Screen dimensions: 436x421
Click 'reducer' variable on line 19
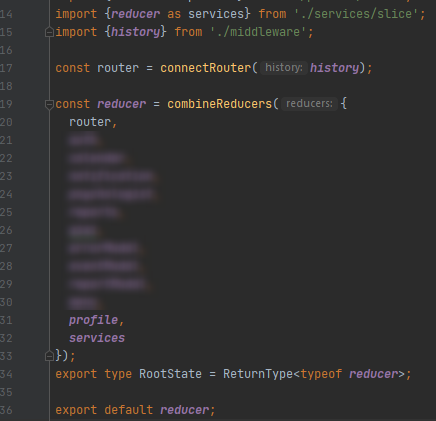121,104
